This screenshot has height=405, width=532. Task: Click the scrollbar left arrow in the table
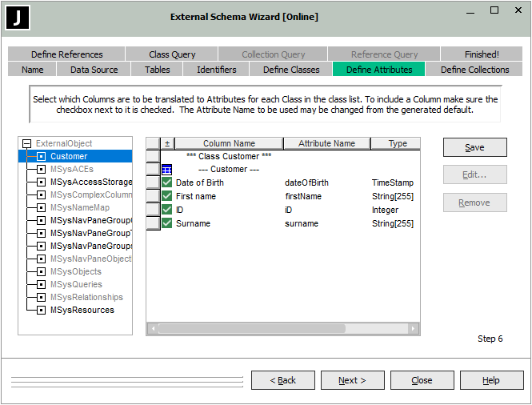(154, 328)
